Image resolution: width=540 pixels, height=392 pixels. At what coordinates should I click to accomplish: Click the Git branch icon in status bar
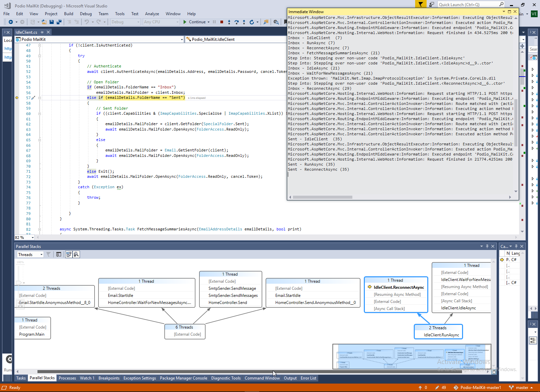(x=511, y=388)
